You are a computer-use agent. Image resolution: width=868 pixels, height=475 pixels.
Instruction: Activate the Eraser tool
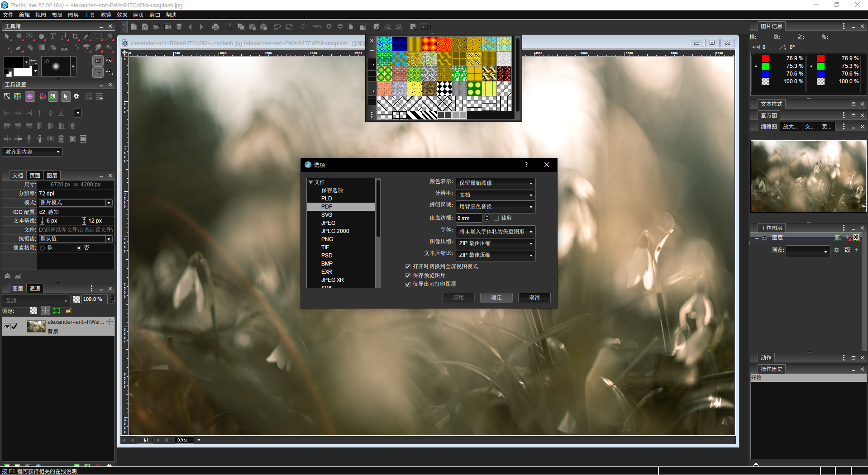(x=18, y=48)
